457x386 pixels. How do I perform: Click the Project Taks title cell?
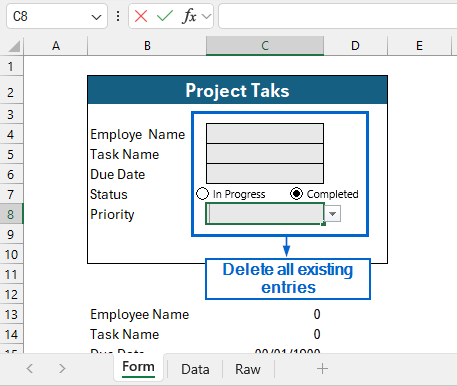point(237,90)
